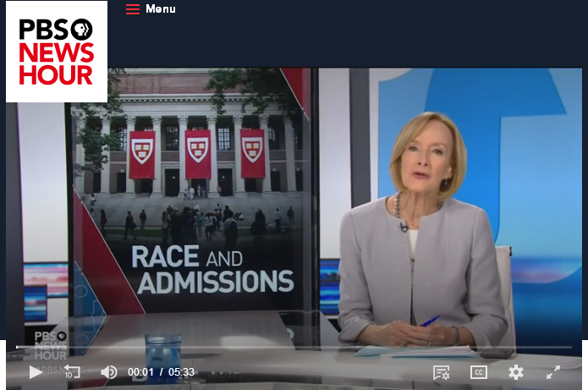Enter fullscreen mode with the expand icon
The width and height of the screenshot is (588, 390).
553,372
